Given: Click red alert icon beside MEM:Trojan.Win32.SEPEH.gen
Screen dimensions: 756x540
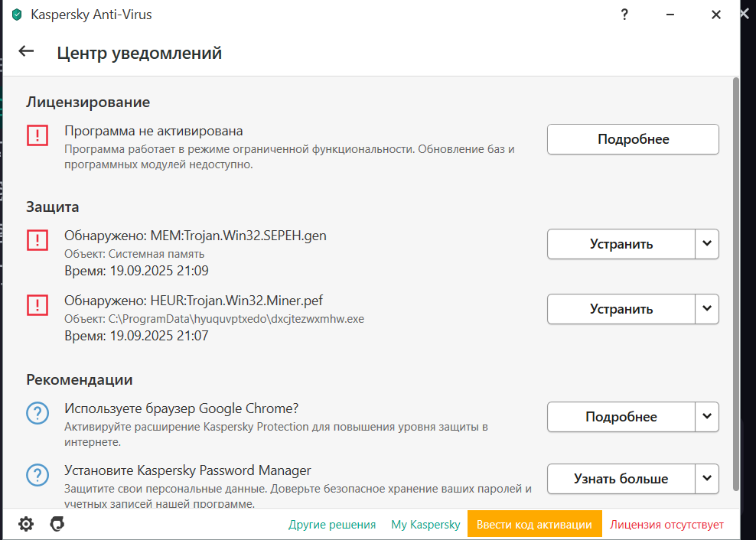Looking at the screenshot, I should click(37, 240).
